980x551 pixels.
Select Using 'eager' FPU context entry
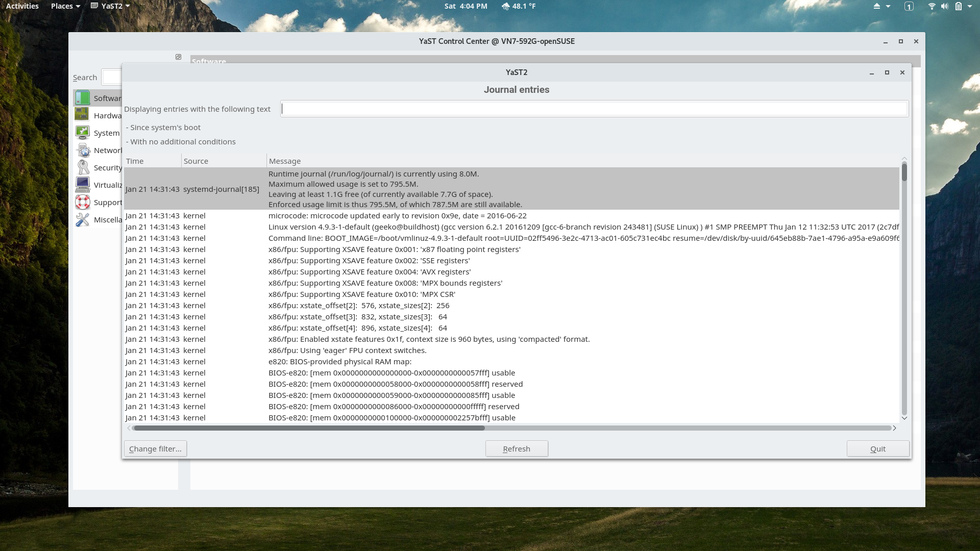511,350
